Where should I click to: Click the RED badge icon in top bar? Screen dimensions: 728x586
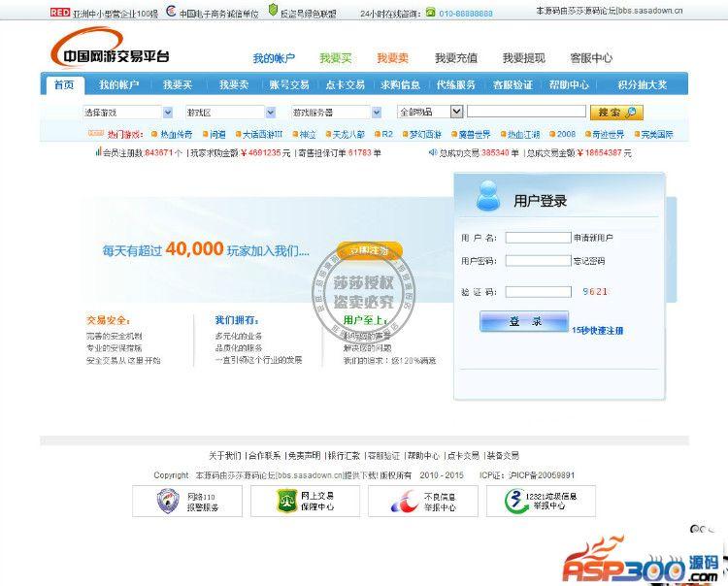tap(60, 13)
